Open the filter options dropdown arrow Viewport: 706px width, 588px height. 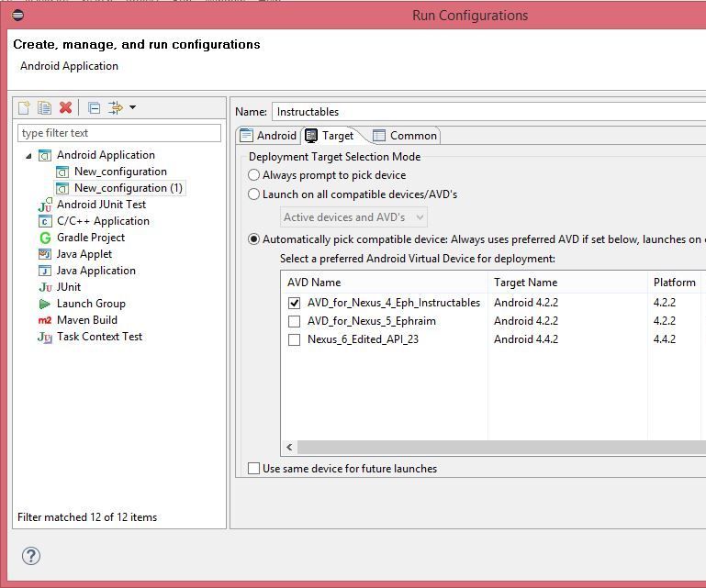pos(132,107)
